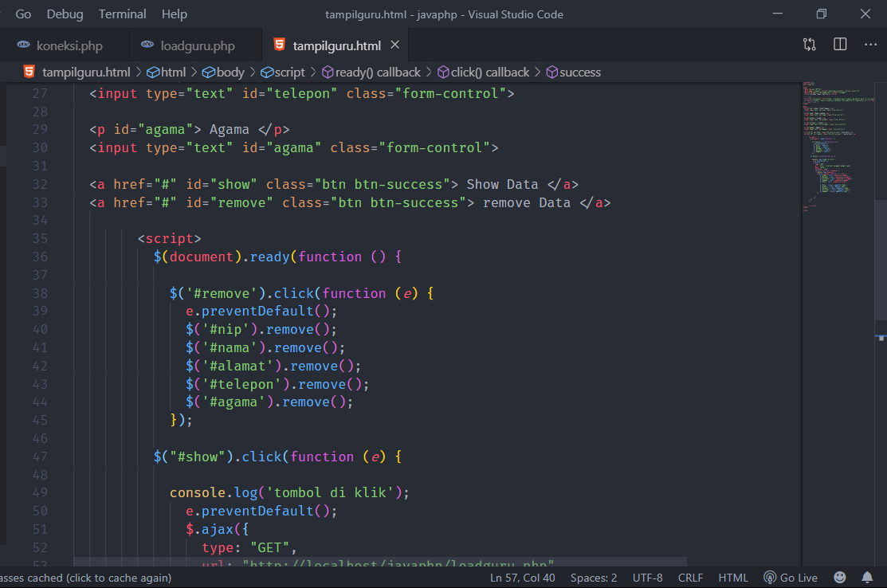Click the input id="telepon" line

(301, 93)
